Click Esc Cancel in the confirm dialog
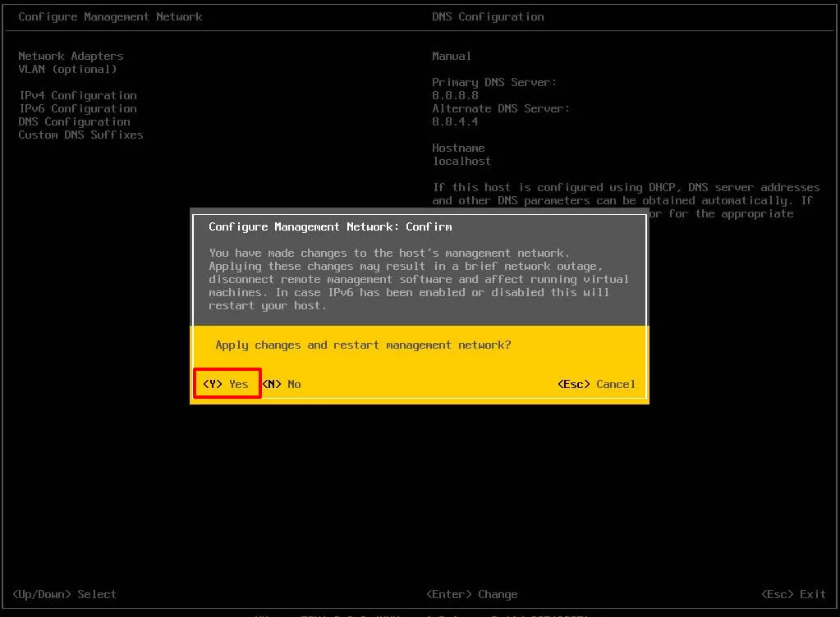The width and height of the screenshot is (840, 617). (x=596, y=384)
